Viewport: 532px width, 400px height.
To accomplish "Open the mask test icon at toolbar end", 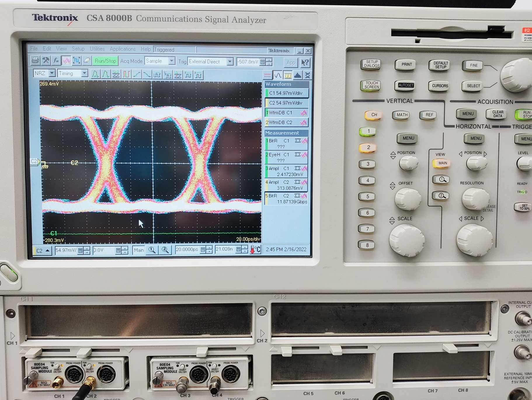I will coord(307,76).
